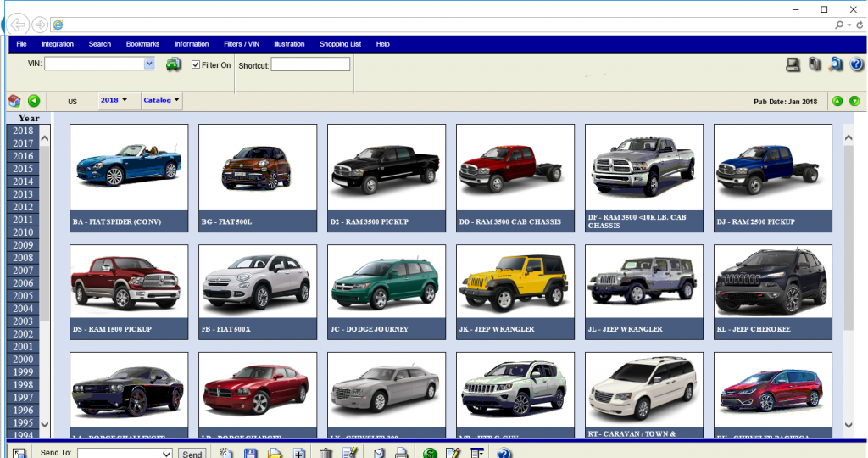Click the address bar search dropdown

click(849, 25)
